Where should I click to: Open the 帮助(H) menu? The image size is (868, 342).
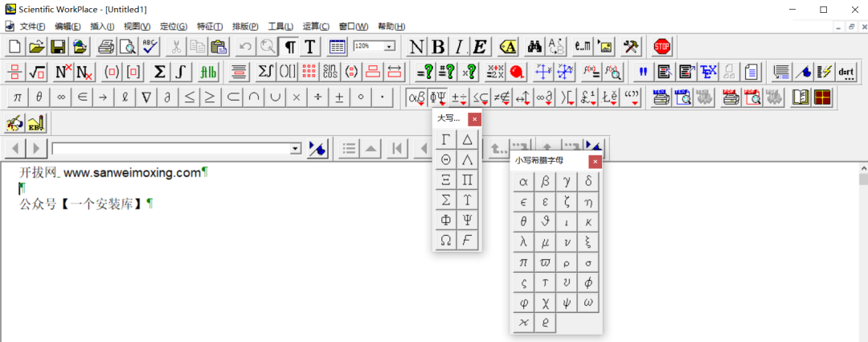pos(391,27)
